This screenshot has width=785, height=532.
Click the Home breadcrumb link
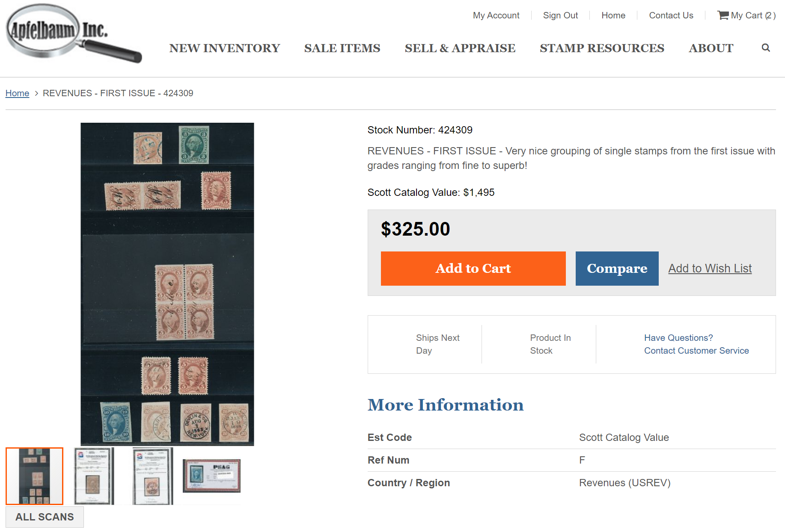click(x=17, y=93)
